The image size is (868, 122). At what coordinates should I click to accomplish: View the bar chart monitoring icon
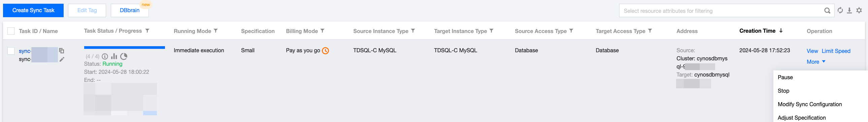click(114, 56)
